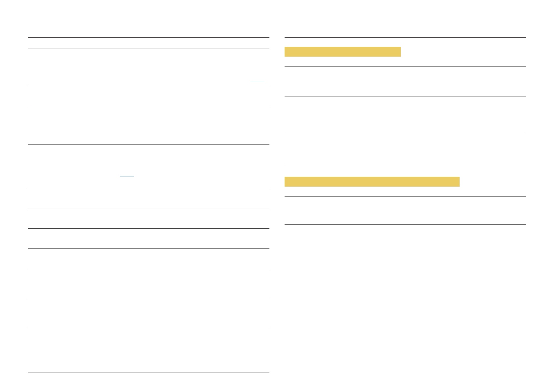Click the blue underlined link in first left row
The width and height of the screenshot is (554, 392).
click(257, 81)
